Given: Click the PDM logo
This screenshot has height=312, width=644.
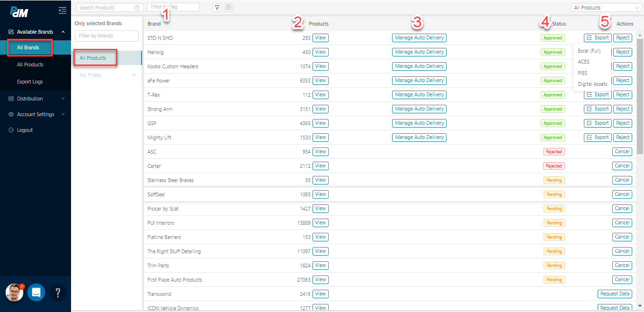Looking at the screenshot, I should coord(19,11).
